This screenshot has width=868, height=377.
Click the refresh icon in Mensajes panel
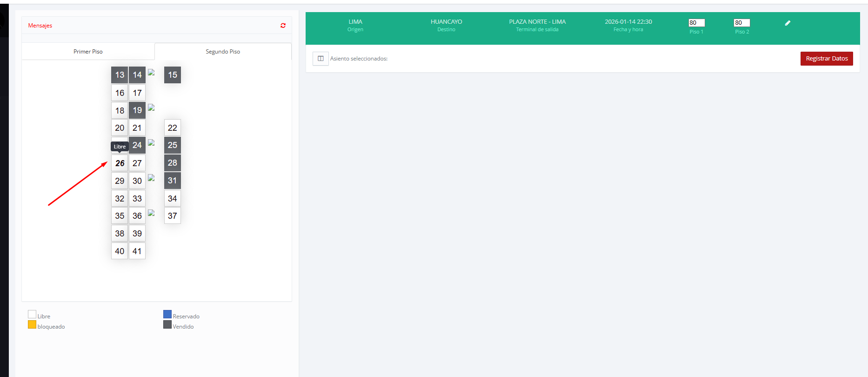pos(283,26)
